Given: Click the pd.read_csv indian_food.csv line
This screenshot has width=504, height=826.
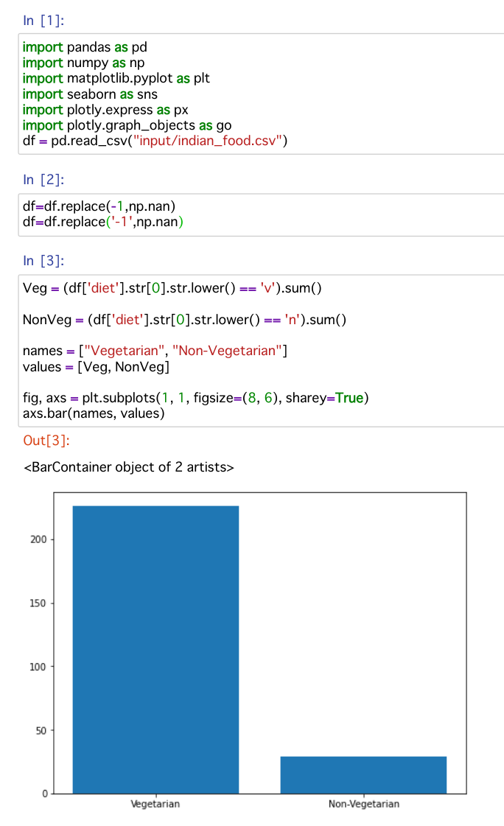Looking at the screenshot, I should (155, 141).
